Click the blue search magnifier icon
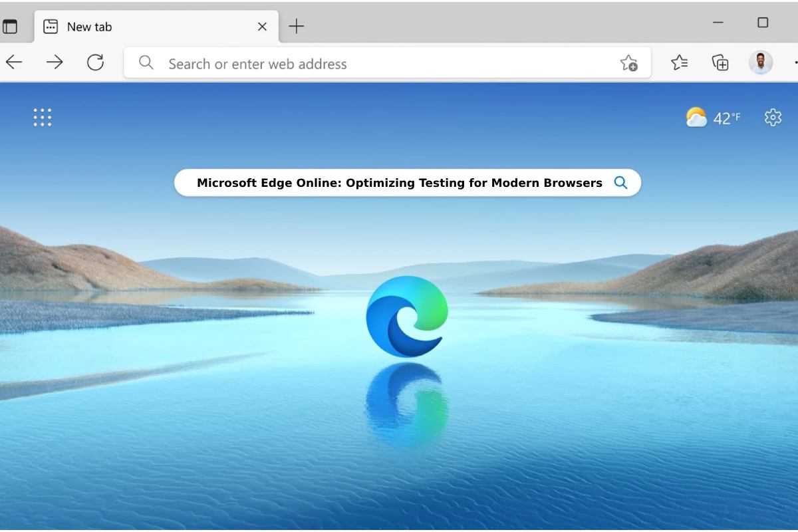Image resolution: width=798 pixels, height=532 pixels. pos(620,182)
